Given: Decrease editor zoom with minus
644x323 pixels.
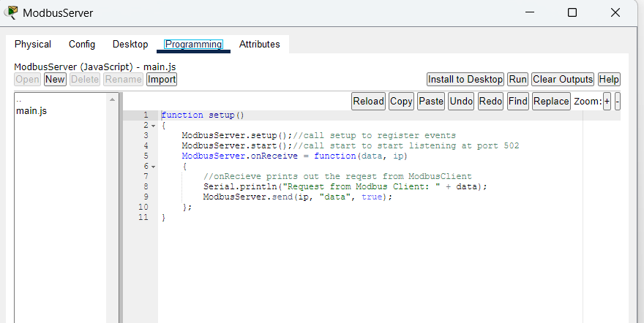Looking at the screenshot, I should 618,102.
